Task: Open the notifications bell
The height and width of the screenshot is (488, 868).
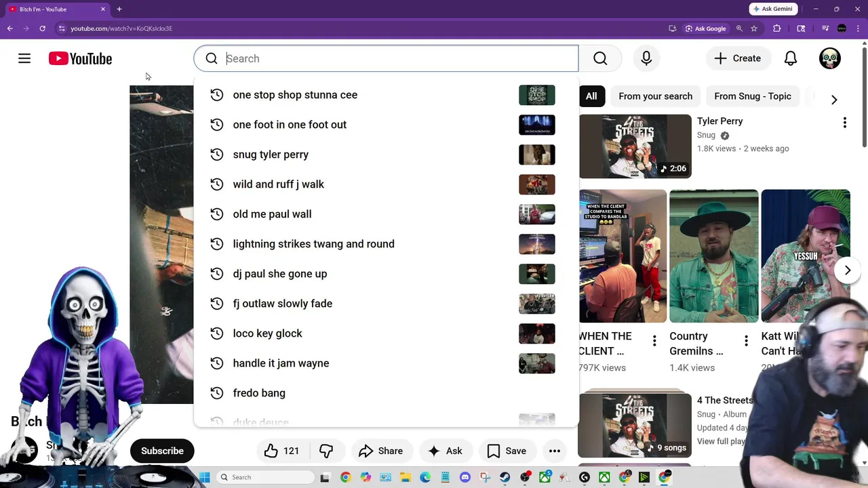Action: (791, 58)
